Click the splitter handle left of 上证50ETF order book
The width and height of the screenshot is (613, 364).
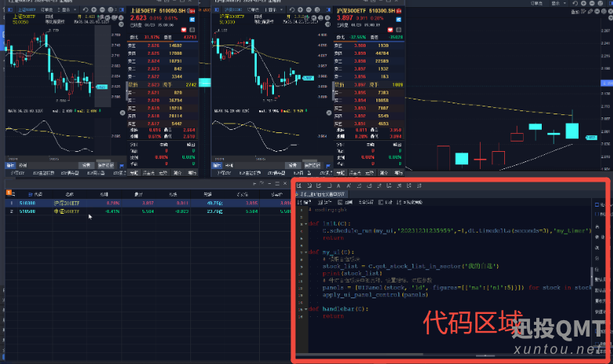(126, 91)
